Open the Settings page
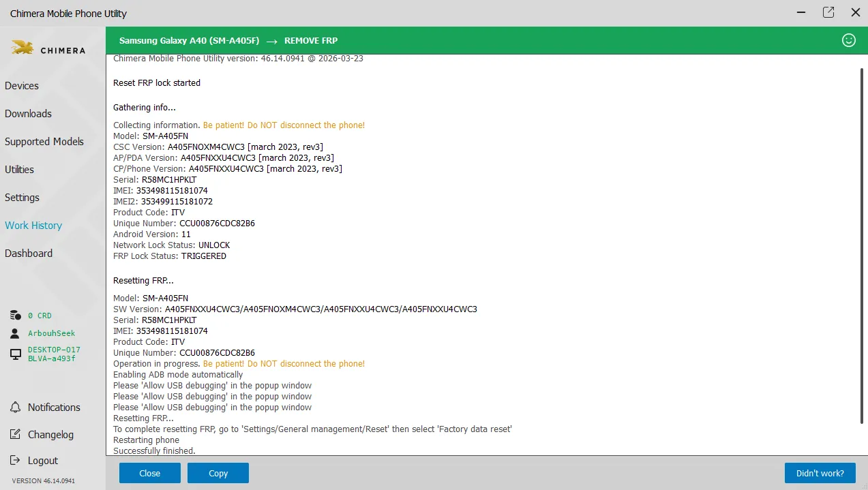868x490 pixels. (22, 198)
